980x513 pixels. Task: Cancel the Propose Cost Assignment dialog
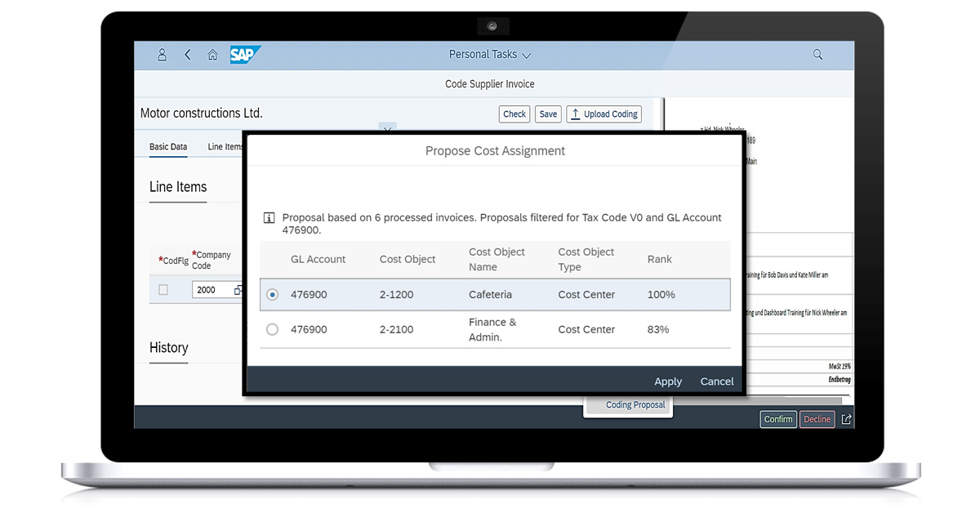(716, 381)
